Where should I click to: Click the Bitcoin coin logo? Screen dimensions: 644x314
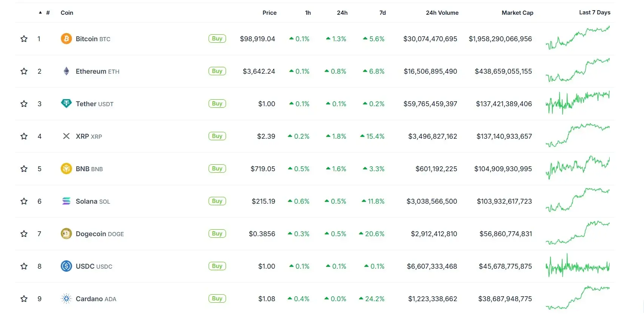click(66, 39)
